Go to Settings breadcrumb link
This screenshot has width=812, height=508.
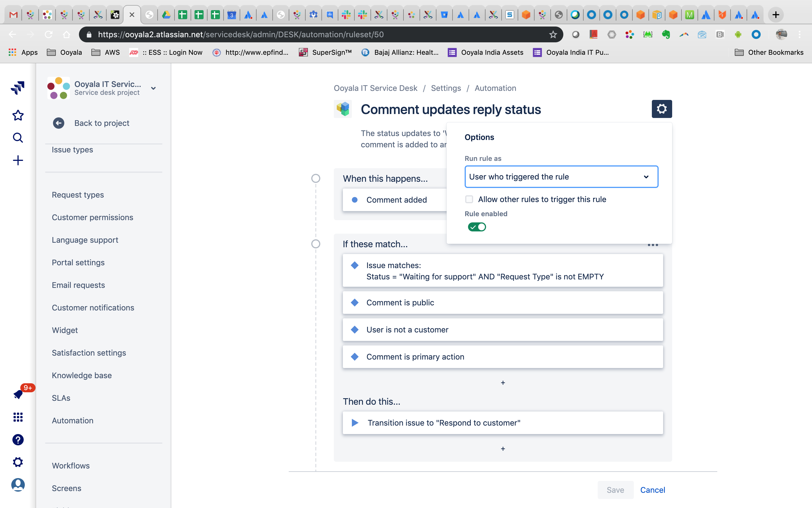point(445,88)
